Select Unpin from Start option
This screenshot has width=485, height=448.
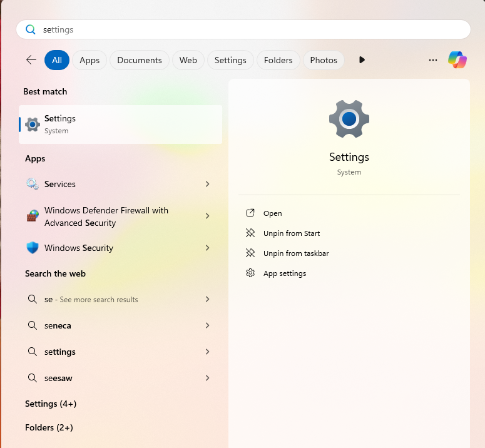291,233
